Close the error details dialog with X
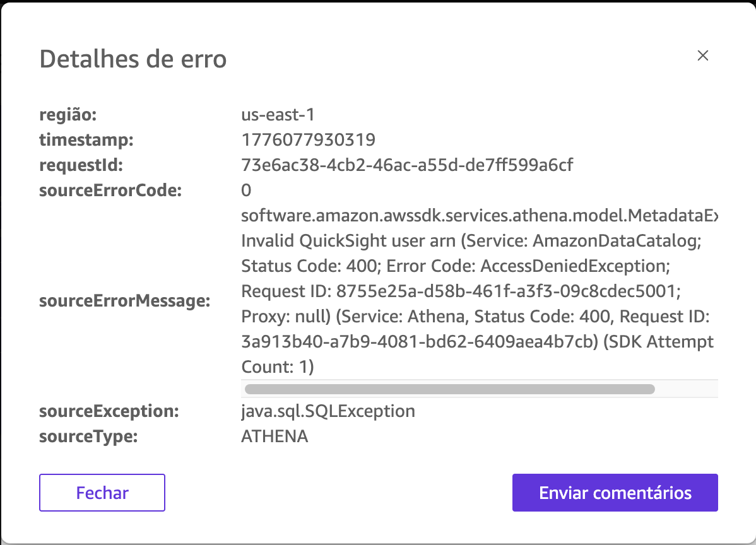The width and height of the screenshot is (756, 545). pos(703,56)
